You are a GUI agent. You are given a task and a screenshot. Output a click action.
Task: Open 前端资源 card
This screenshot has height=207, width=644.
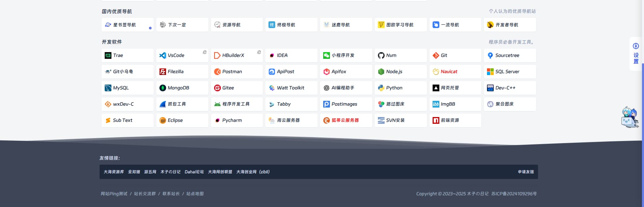(x=456, y=120)
